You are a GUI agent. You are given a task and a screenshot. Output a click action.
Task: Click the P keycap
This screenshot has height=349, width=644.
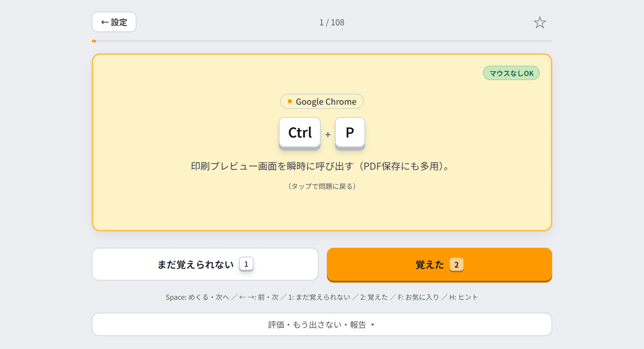click(350, 133)
